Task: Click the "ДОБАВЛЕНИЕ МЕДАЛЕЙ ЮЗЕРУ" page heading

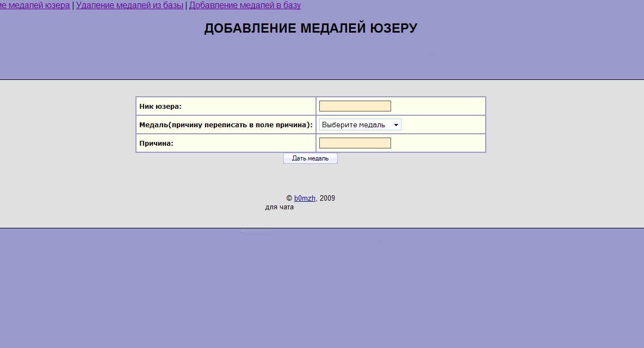Action: [x=311, y=29]
